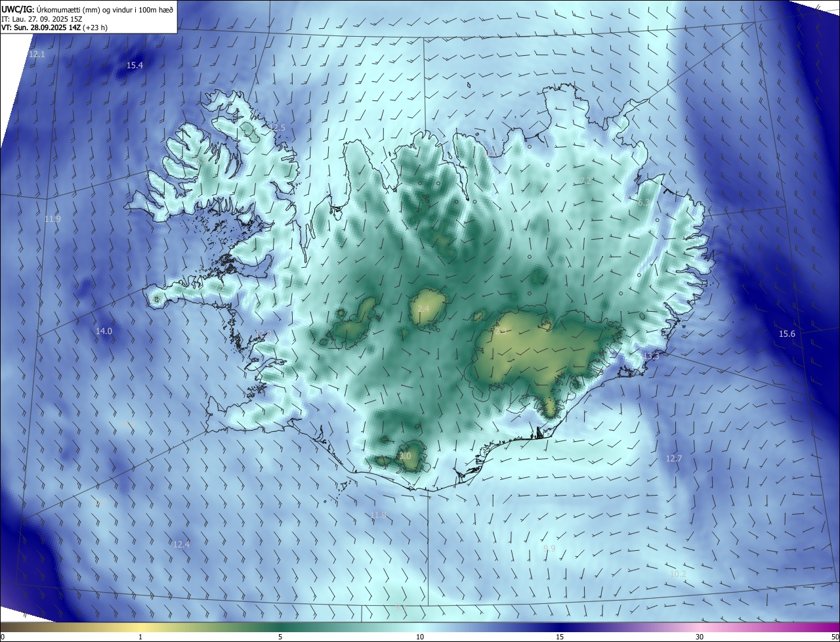Click the map value label "14.0"
840x642 pixels.
[x=104, y=332]
